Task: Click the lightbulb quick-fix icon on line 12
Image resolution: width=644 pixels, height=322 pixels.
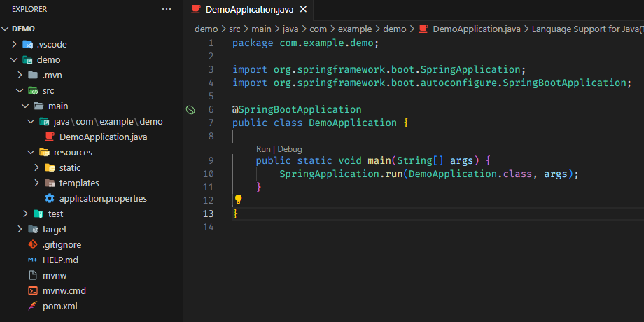Action: (238, 199)
